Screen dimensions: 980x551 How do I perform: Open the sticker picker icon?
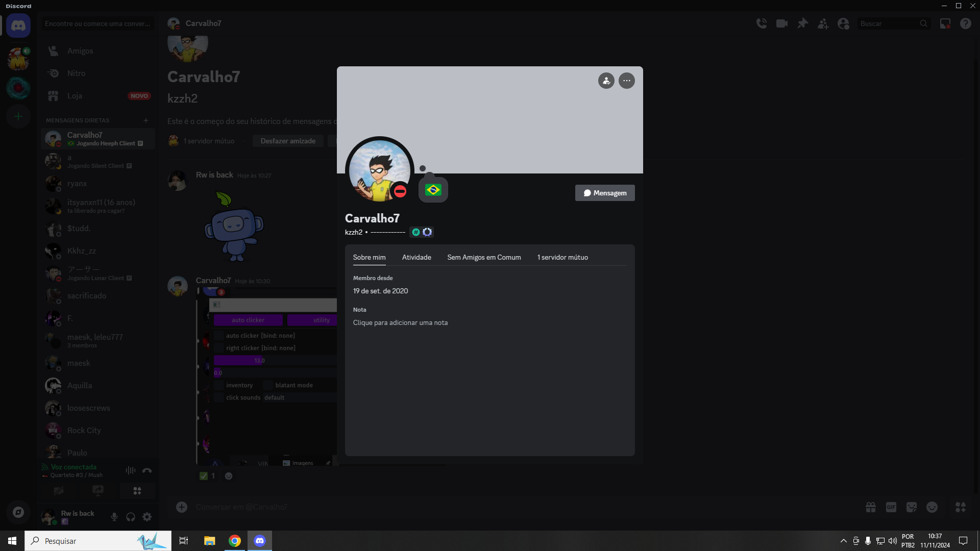coord(912,507)
